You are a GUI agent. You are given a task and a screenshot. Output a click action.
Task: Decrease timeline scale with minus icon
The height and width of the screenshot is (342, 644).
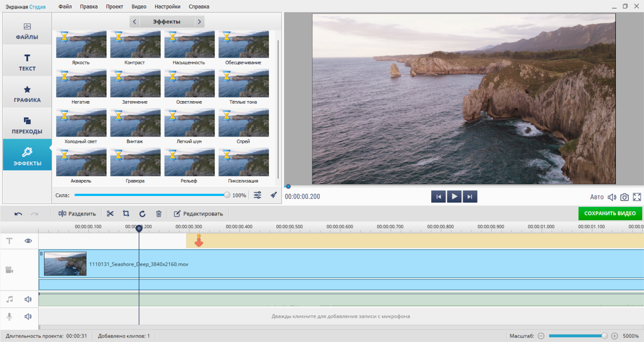pos(541,336)
